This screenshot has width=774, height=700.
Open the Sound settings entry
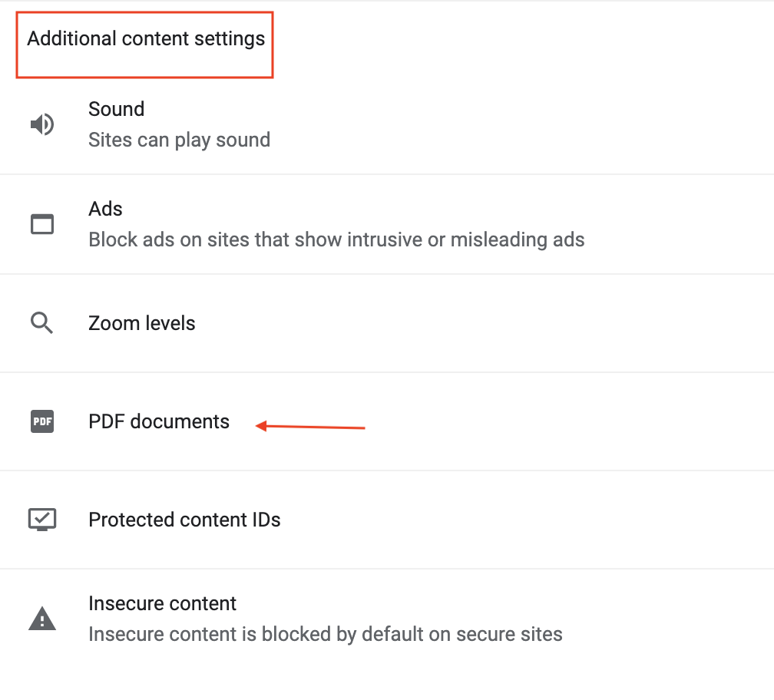point(116,109)
